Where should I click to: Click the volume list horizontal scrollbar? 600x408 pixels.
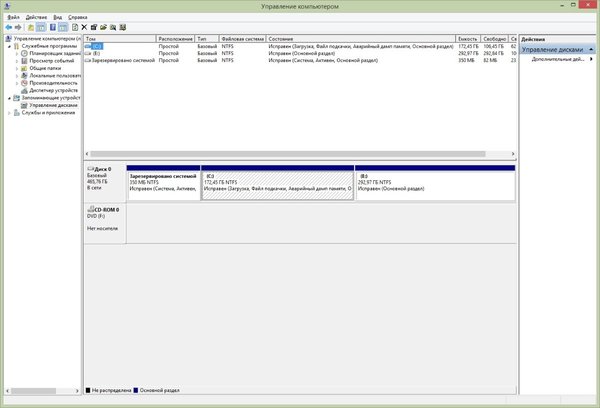click(x=288, y=154)
